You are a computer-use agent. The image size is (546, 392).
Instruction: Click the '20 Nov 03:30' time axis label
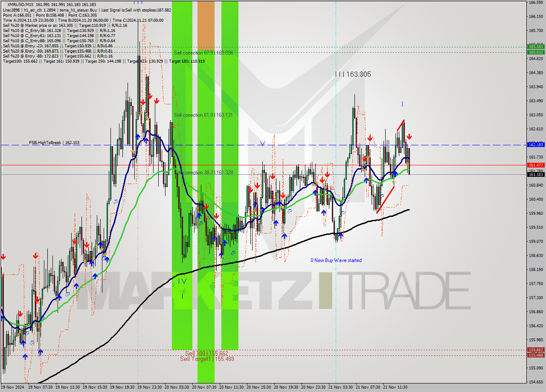pos(177,388)
